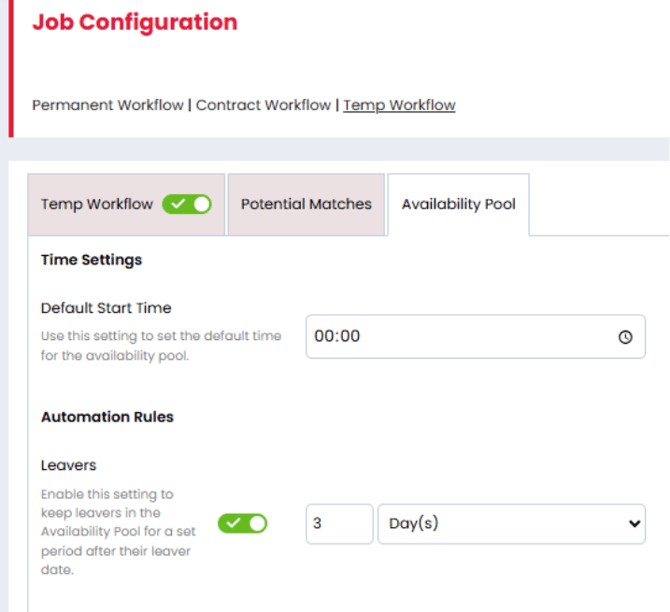
Task: Click the clock icon in the time field
Action: [x=625, y=337]
